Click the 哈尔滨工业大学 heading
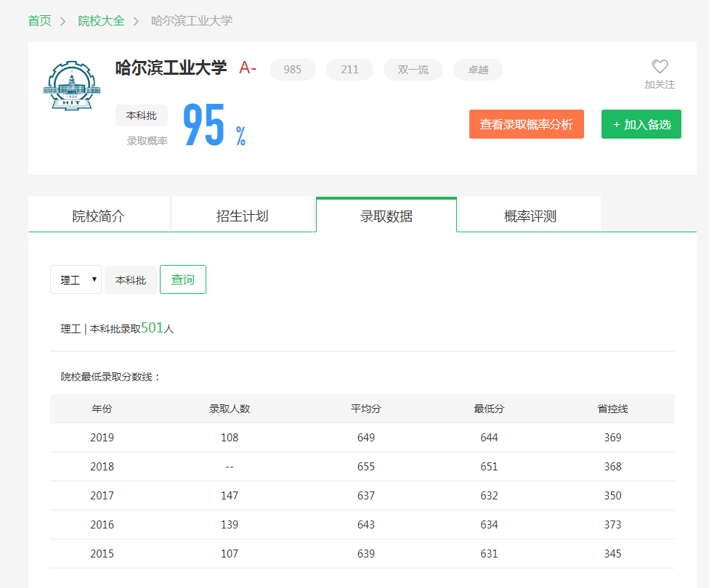The image size is (709, 588). (171, 68)
